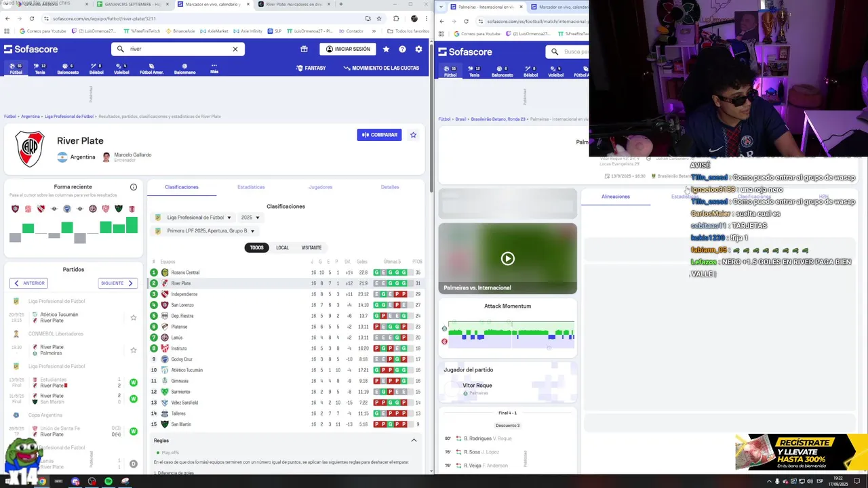Open MOVIMIENTO DE LAS CUOTAS link
The width and height of the screenshot is (868, 488).
pos(381,68)
